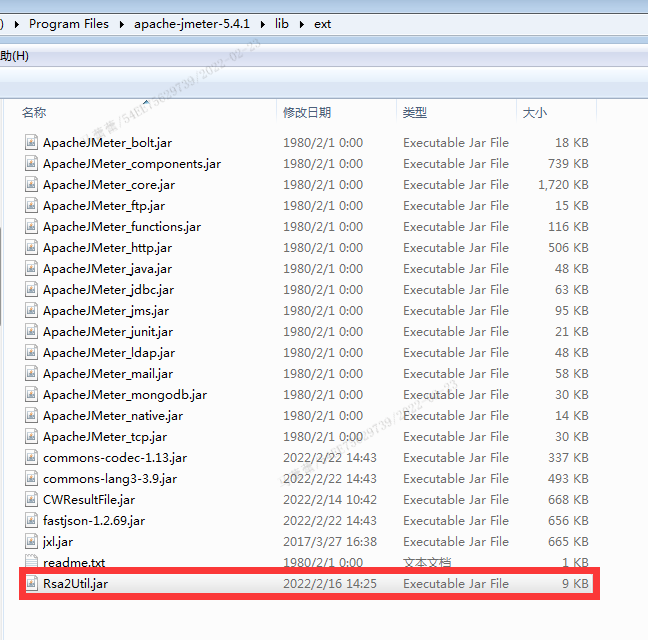Navigate to Program Files in address bar
Image resolution: width=648 pixels, height=640 pixels.
tap(69, 24)
